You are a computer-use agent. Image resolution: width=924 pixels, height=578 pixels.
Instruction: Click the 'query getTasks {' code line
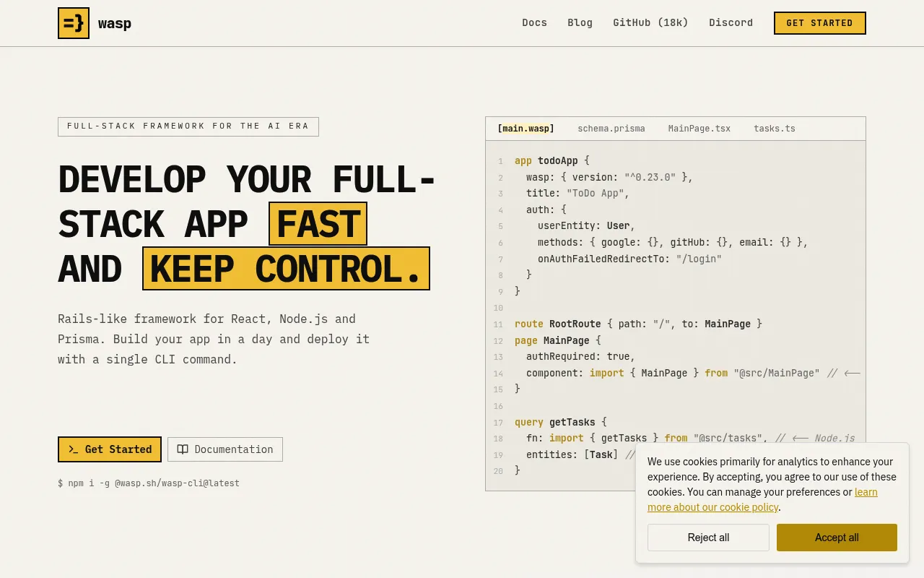pyautogui.click(x=561, y=422)
